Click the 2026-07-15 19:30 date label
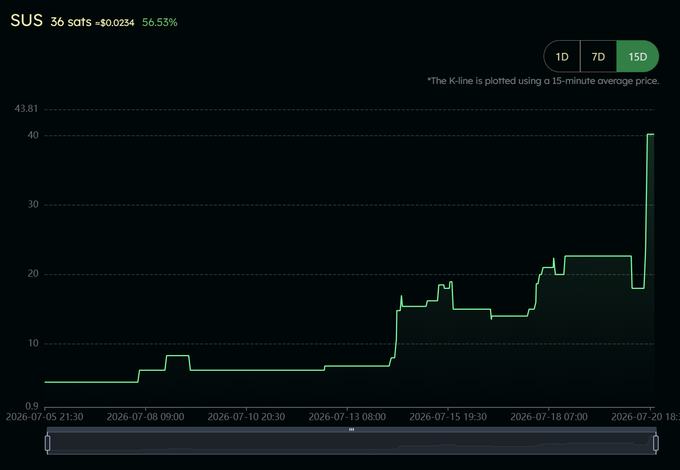Viewport: 680px width, 470px height. point(448,417)
